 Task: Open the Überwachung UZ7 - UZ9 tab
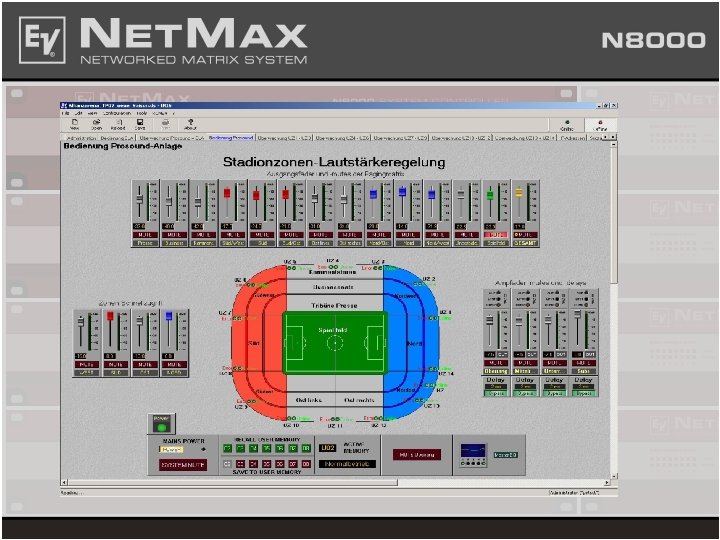pos(400,138)
